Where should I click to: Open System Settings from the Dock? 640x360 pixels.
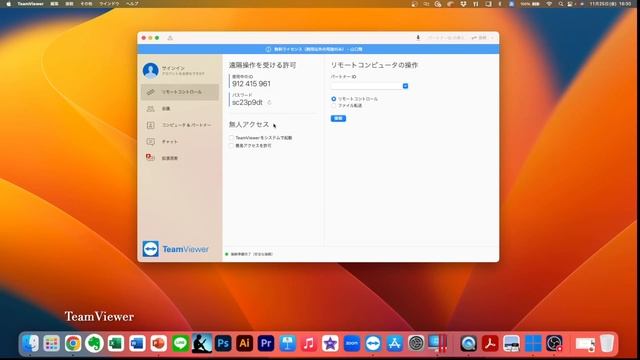tap(416, 343)
